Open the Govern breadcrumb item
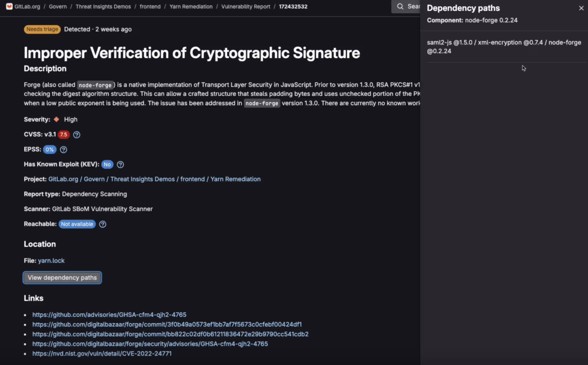588x365 pixels. (x=58, y=7)
